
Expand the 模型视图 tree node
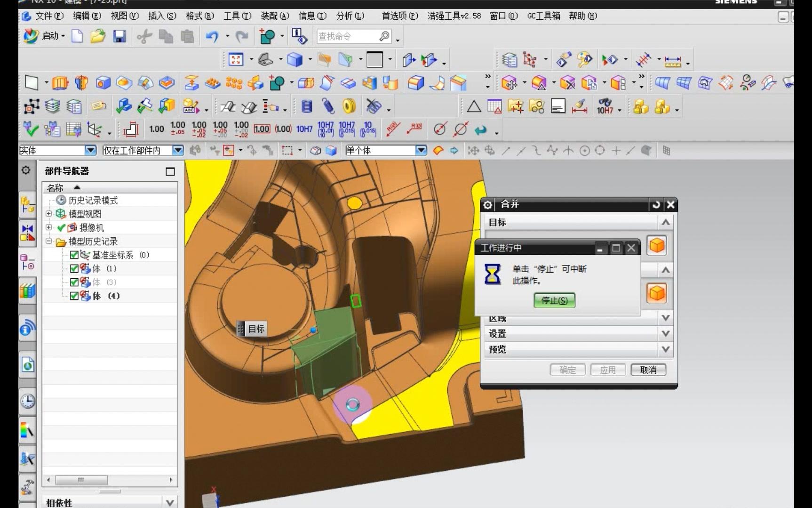pyautogui.click(x=49, y=214)
